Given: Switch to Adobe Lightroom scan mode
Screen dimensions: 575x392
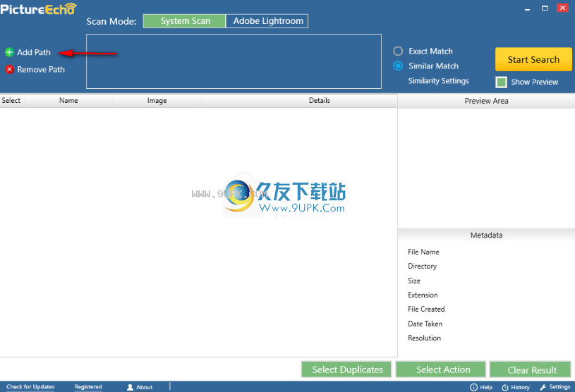Looking at the screenshot, I should [267, 21].
